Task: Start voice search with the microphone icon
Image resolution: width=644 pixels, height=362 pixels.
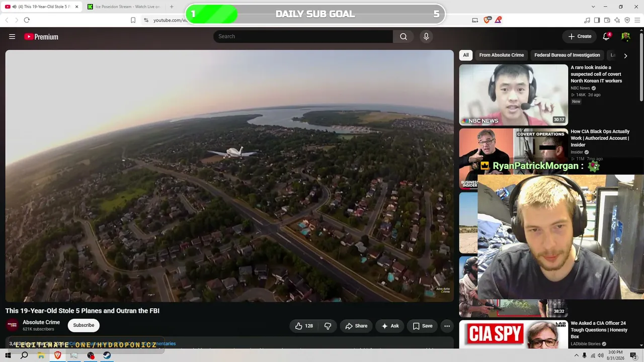Action: click(426, 36)
